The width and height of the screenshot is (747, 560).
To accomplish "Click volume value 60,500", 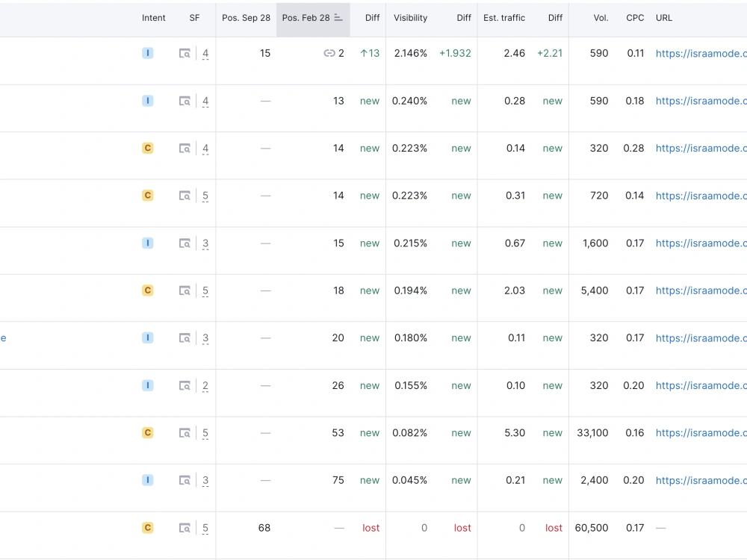I will click(591, 528).
